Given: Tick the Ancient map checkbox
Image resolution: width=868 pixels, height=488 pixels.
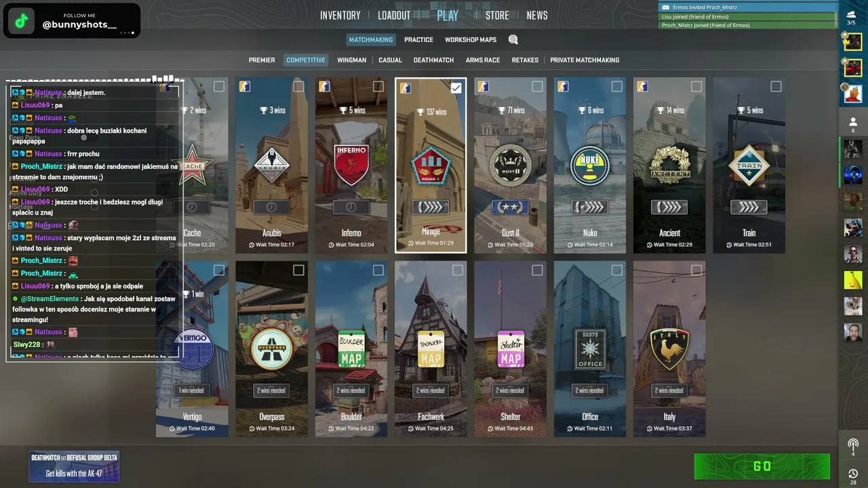Looking at the screenshot, I should click(696, 86).
